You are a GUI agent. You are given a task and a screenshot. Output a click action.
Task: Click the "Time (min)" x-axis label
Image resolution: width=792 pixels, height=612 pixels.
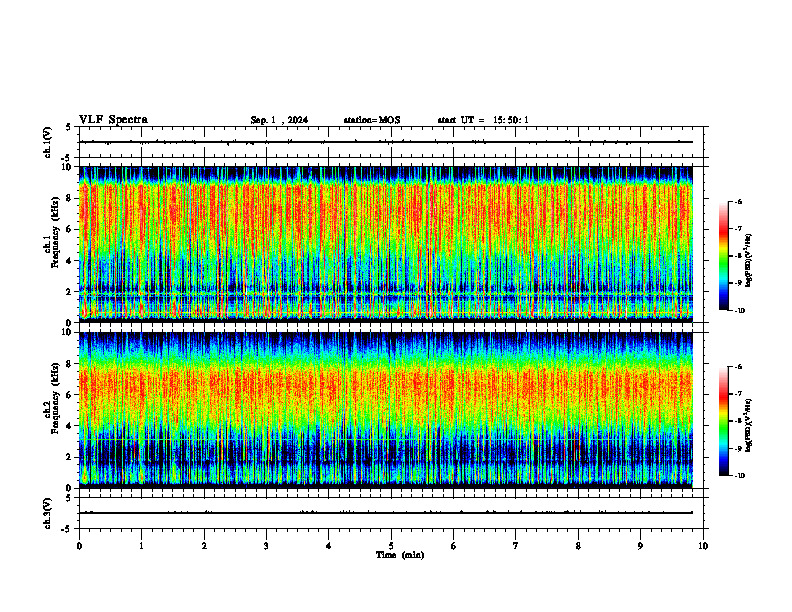point(400,555)
